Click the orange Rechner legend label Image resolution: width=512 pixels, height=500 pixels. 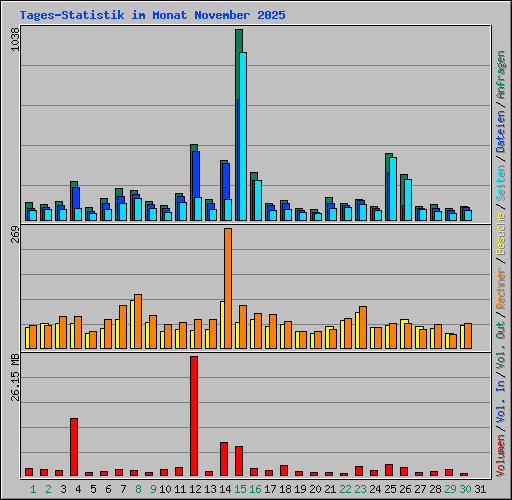(x=500, y=288)
